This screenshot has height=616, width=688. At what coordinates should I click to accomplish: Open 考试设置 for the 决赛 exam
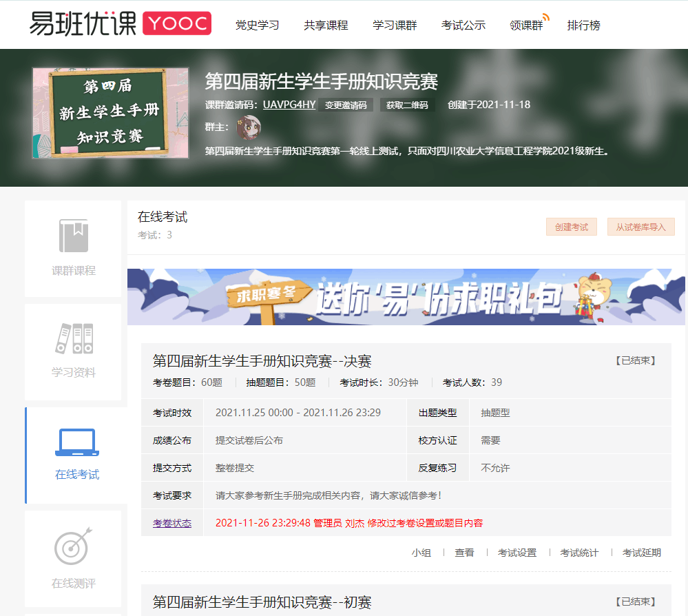coord(517,553)
